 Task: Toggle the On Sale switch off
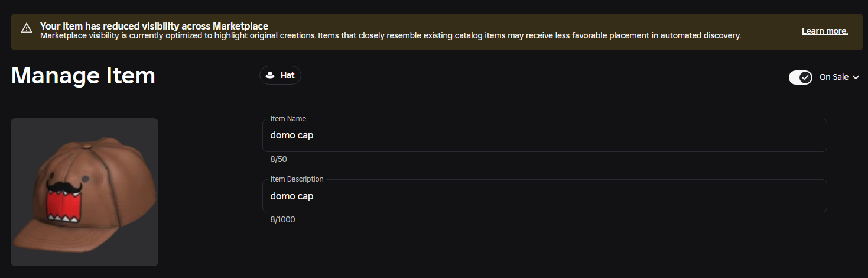(801, 77)
